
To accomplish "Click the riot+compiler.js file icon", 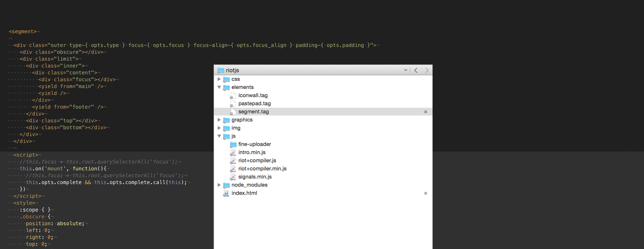I will [233, 161].
